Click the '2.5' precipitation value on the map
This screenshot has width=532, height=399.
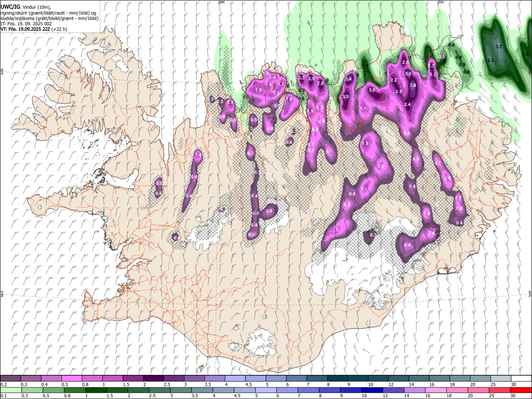[399, 91]
